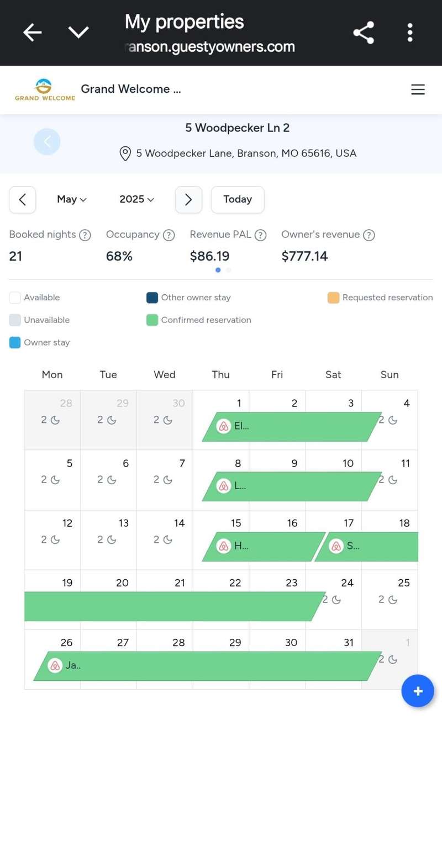Open the three-dot overflow menu
Image resolution: width=442 pixels, height=868 pixels.
click(409, 33)
